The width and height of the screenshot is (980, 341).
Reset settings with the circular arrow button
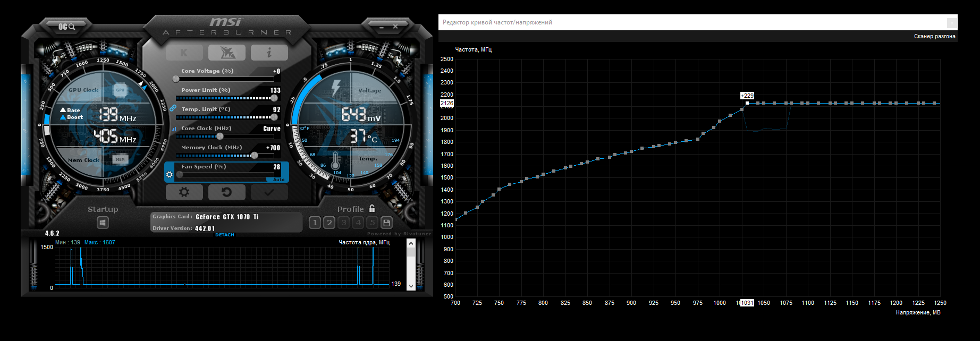pos(227,192)
